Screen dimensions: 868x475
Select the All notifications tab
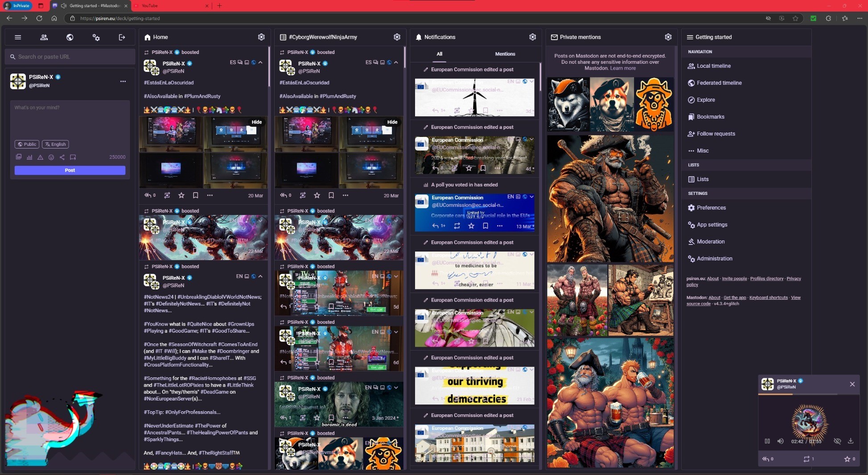pos(440,54)
